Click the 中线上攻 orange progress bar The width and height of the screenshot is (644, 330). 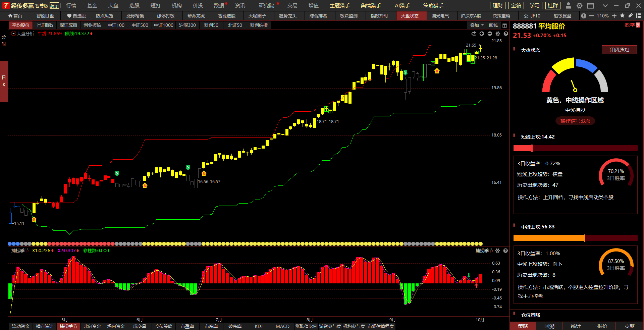tap(549, 238)
